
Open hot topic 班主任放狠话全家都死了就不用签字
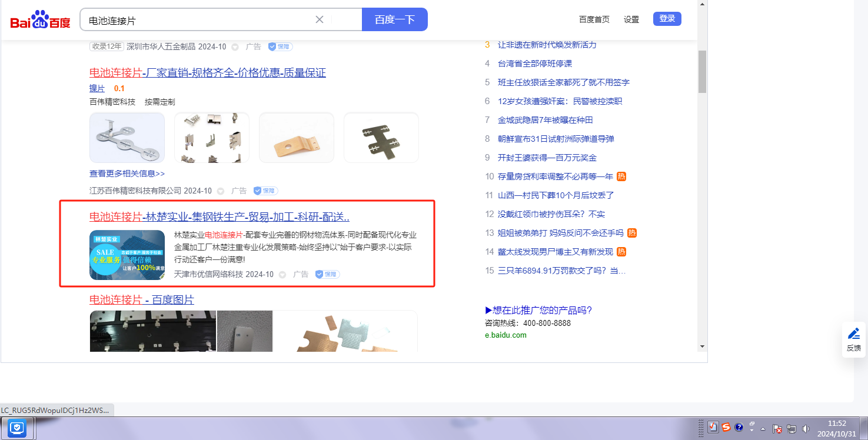tap(564, 82)
